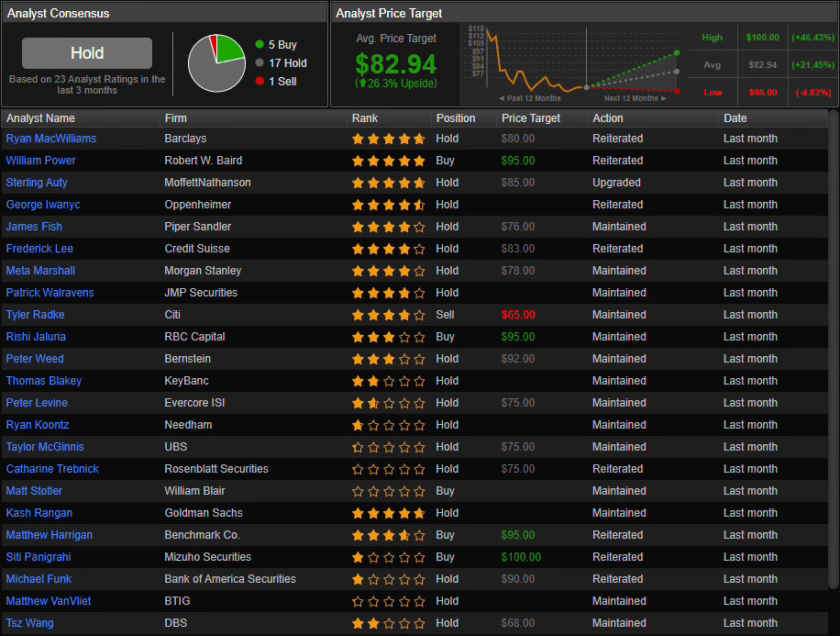Viewport: 840px width, 636px height.
Task: Click the Past 12 Months chart label
Action: click(530, 98)
